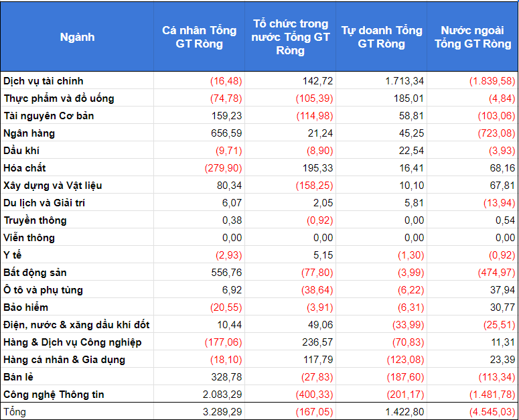519x420 pixels.
Task: Select the Dịch vụ tài chính row label
Action: pyautogui.click(x=44, y=81)
